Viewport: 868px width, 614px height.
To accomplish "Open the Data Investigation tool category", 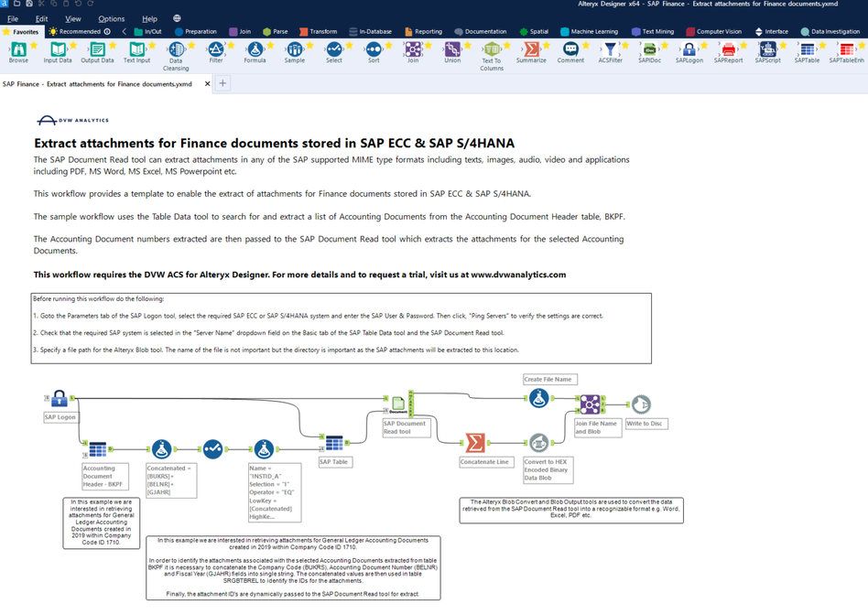I will pyautogui.click(x=830, y=31).
